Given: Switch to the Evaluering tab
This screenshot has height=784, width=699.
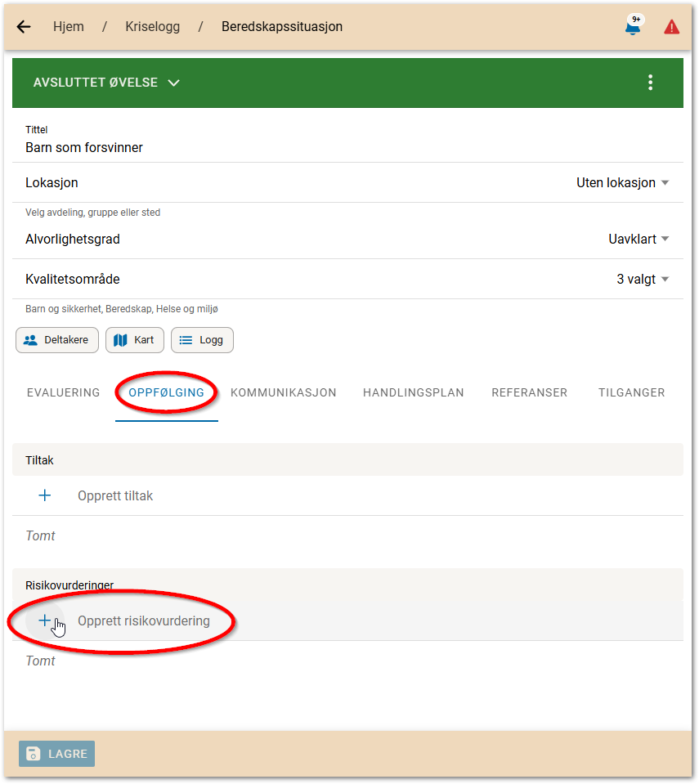Looking at the screenshot, I should (x=63, y=392).
